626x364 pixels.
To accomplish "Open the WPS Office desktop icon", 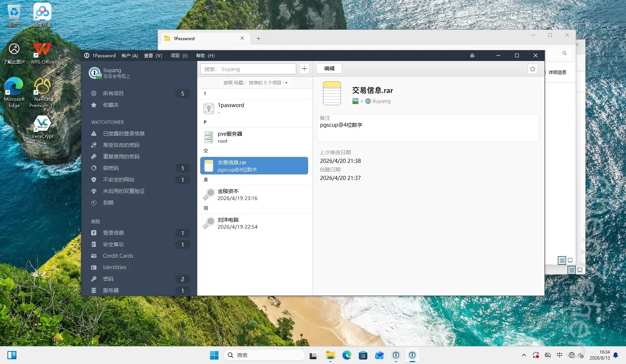I will [42, 53].
